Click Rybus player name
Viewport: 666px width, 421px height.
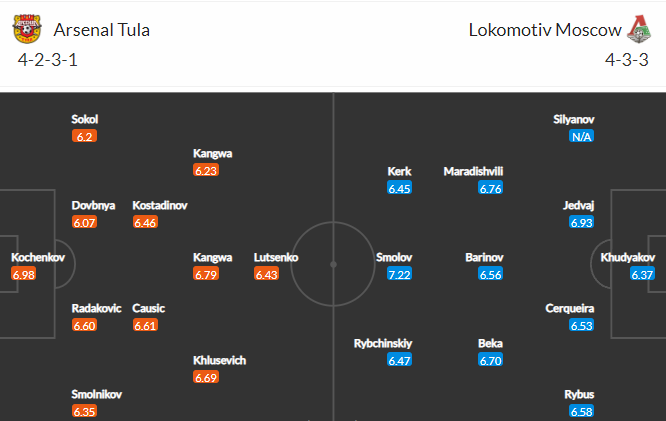(x=579, y=394)
